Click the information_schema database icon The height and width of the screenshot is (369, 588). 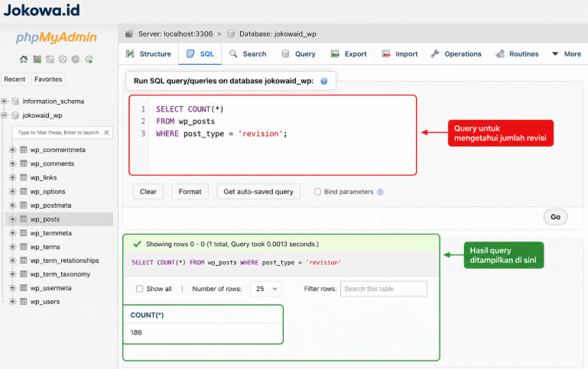click(15, 101)
